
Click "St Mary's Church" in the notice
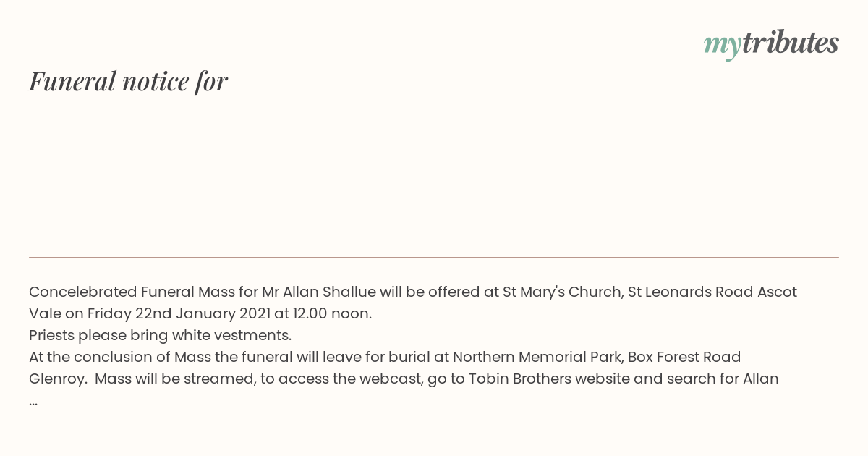tap(563, 292)
